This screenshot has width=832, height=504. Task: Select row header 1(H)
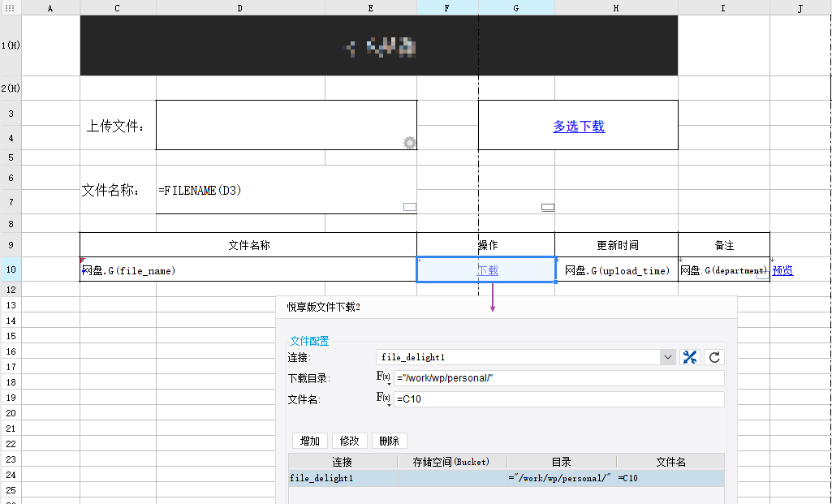click(11, 45)
